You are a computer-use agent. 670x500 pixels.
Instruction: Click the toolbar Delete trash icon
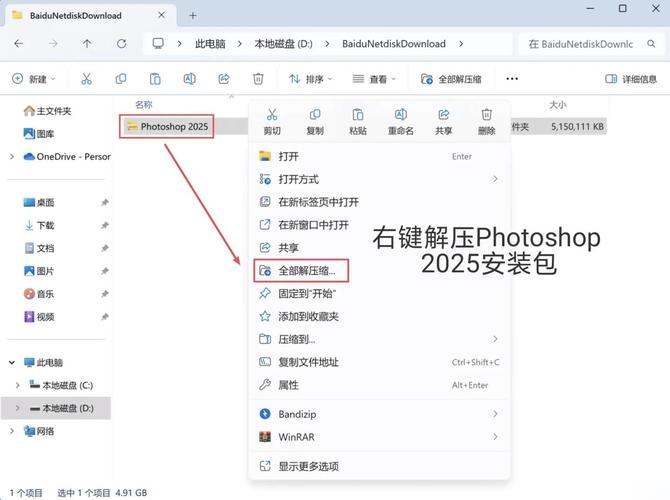(x=258, y=79)
